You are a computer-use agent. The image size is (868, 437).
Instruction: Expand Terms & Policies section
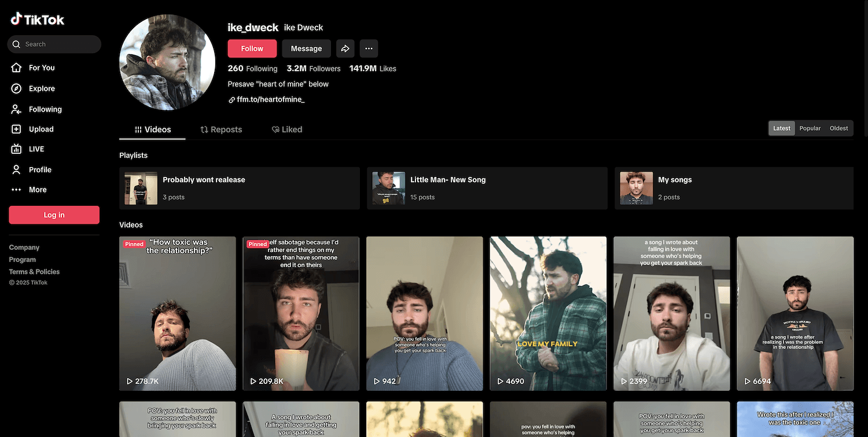pos(34,272)
